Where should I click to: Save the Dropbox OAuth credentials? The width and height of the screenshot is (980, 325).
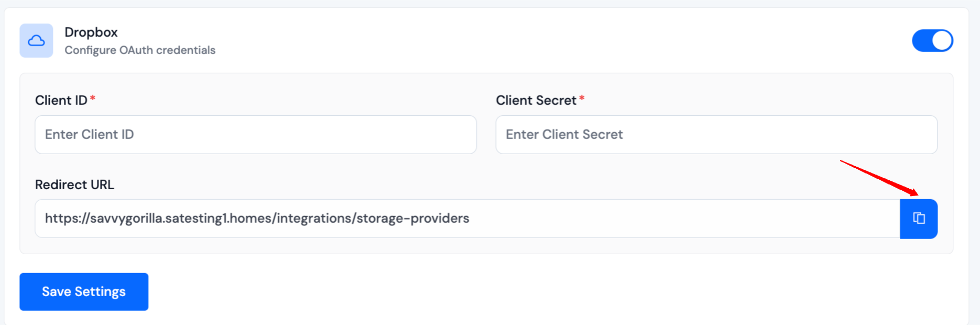coord(83,291)
